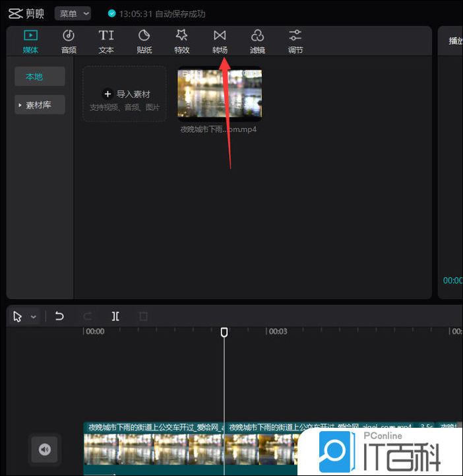Undo the last action
The height and width of the screenshot is (476, 463).
point(59,316)
